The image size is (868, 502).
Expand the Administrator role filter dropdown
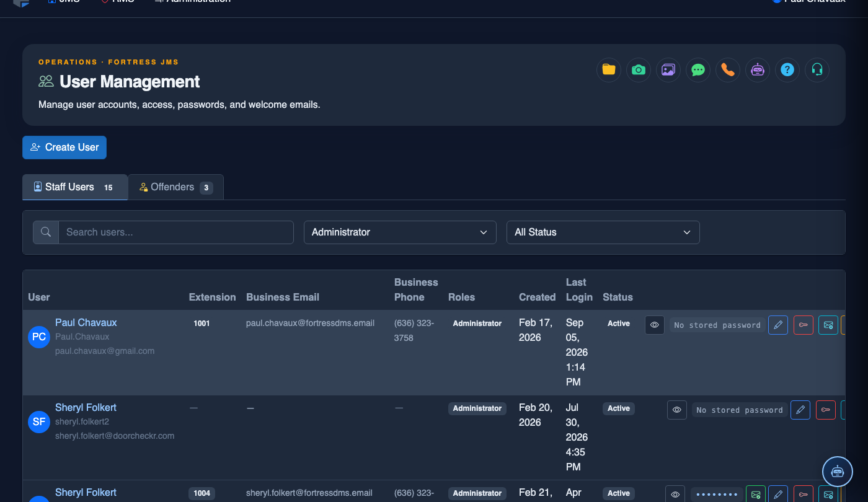(400, 232)
